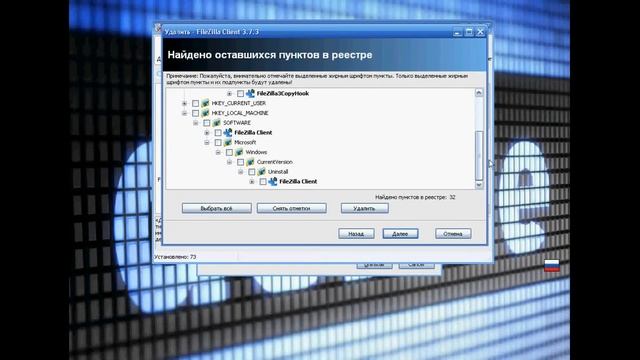
Task: Collapse the CurrentVersion node
Action: [x=229, y=162]
